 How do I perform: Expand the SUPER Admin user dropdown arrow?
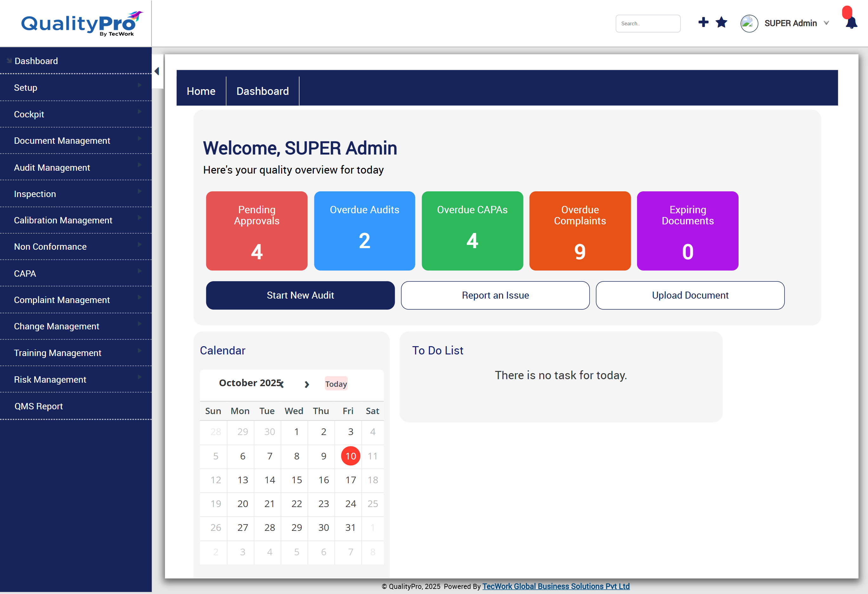point(826,23)
